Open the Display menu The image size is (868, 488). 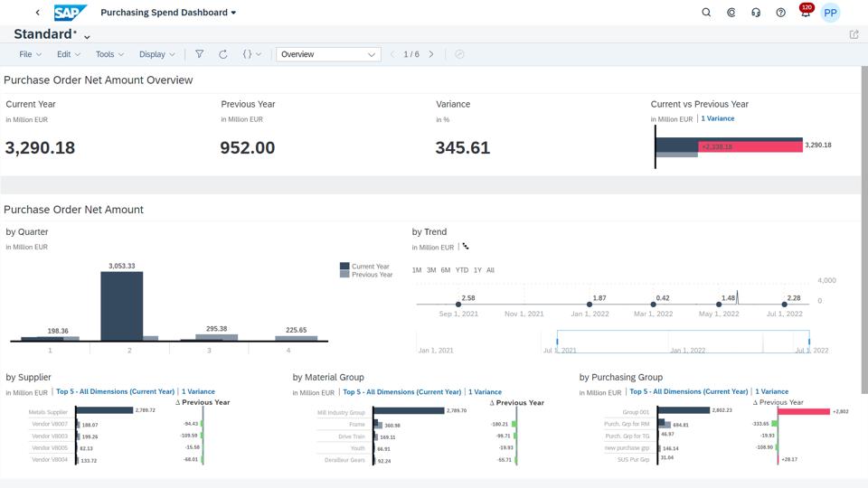156,54
